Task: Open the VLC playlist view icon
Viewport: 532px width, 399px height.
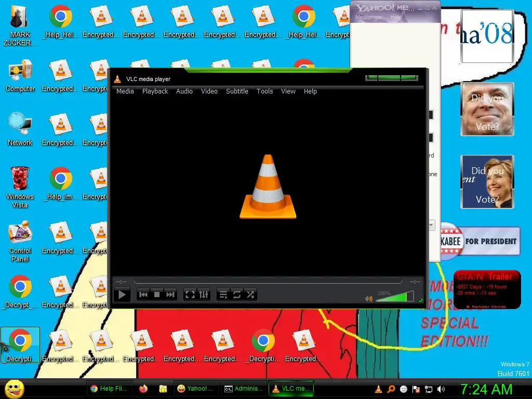Action: (223, 295)
